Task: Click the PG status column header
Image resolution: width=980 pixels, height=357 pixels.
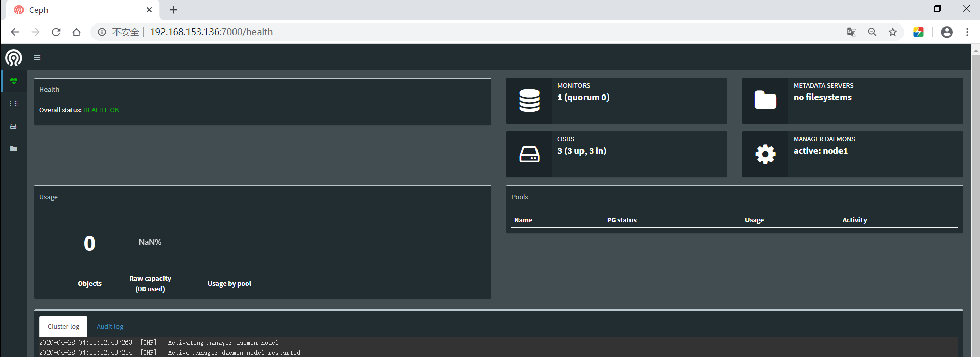Action: click(x=621, y=220)
